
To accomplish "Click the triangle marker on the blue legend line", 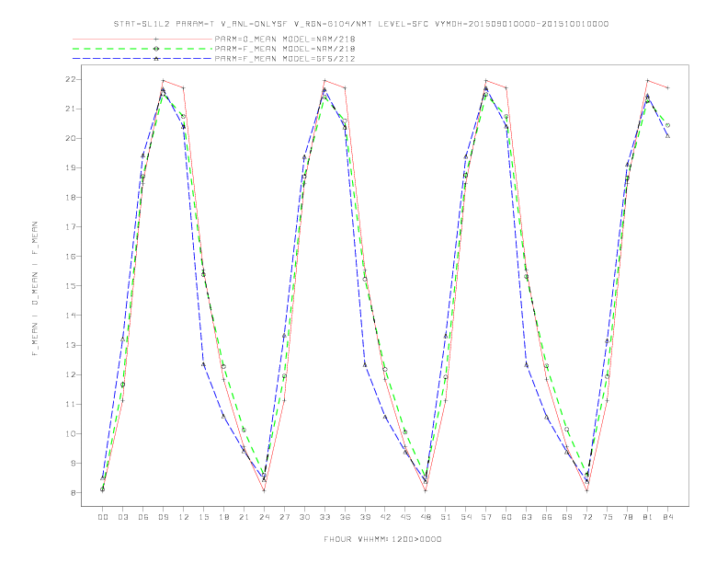I will click(156, 59).
